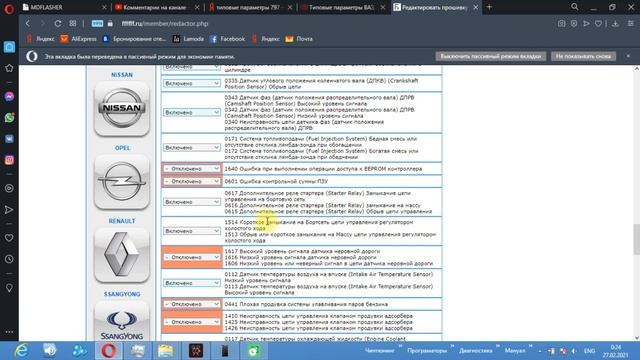
Task: Click the sidebar star icon
Action: coord(9,68)
